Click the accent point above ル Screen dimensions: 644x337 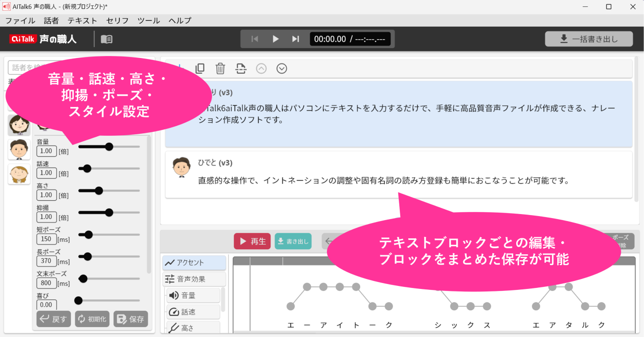click(585, 306)
